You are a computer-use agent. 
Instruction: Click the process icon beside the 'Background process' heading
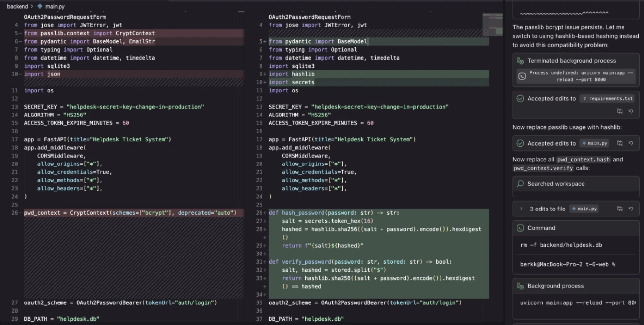click(520, 286)
